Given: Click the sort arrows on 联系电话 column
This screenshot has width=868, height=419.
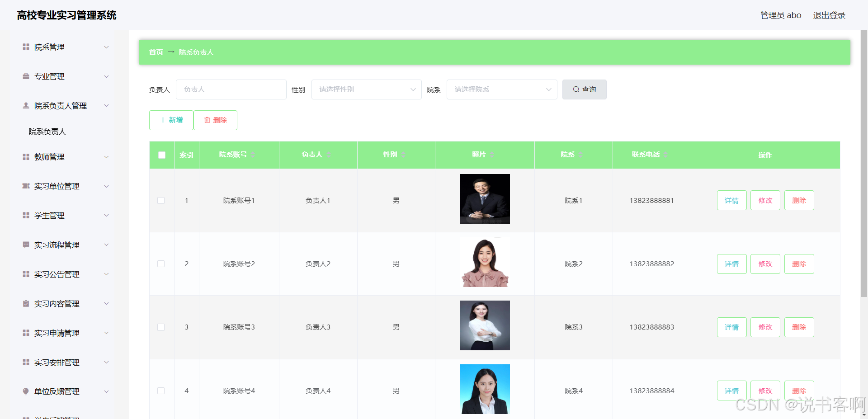Looking at the screenshot, I should click(x=665, y=155).
